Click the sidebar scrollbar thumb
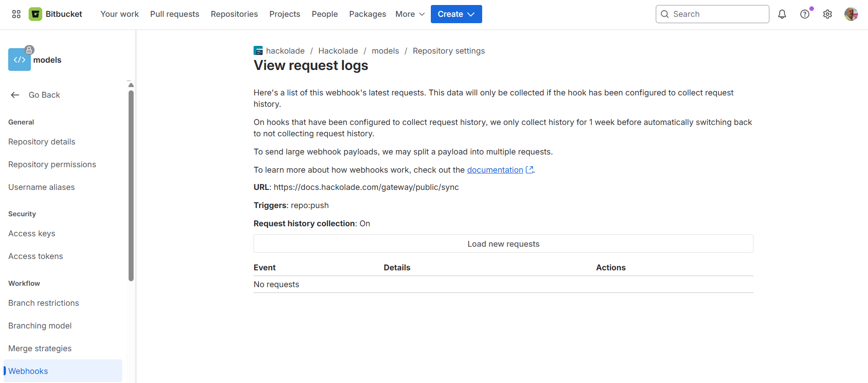 [131, 186]
